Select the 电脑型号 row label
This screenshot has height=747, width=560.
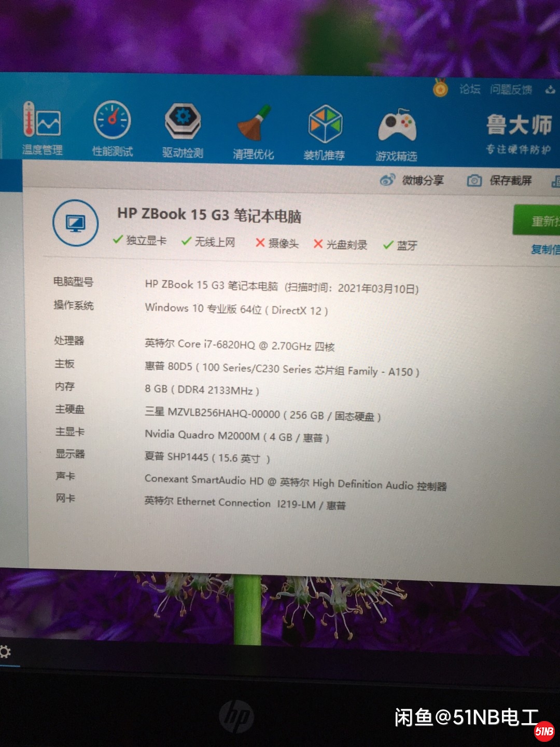click(x=73, y=282)
